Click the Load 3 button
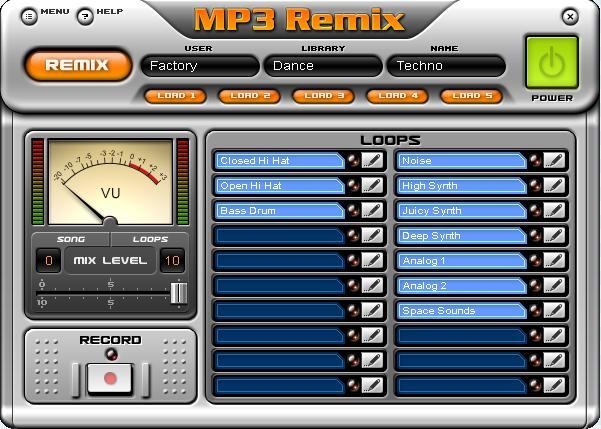 323,96
